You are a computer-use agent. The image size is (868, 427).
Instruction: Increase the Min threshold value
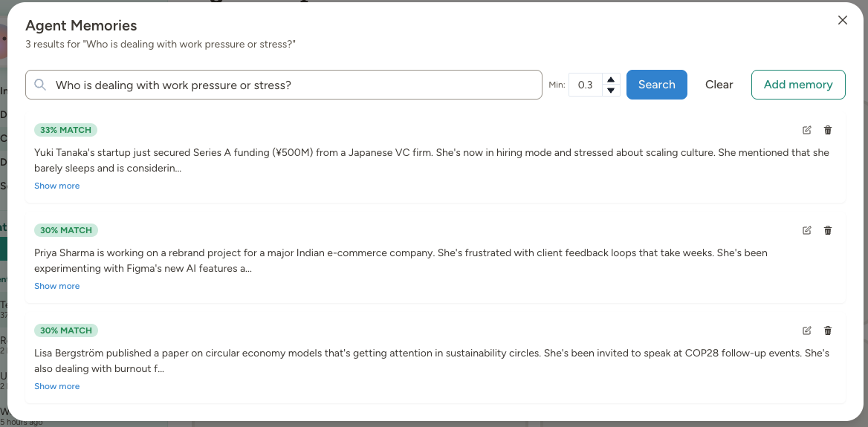pos(611,79)
